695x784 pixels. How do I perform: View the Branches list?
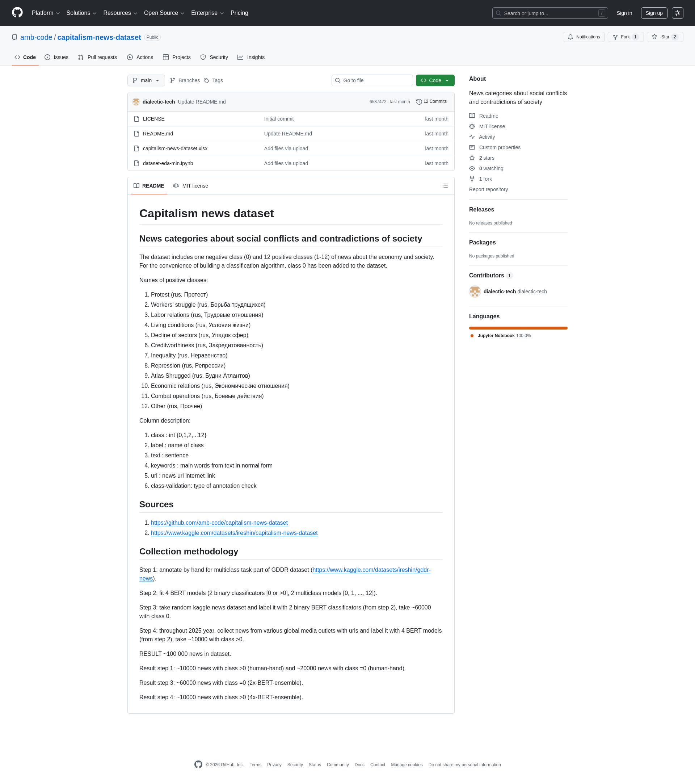coord(185,80)
